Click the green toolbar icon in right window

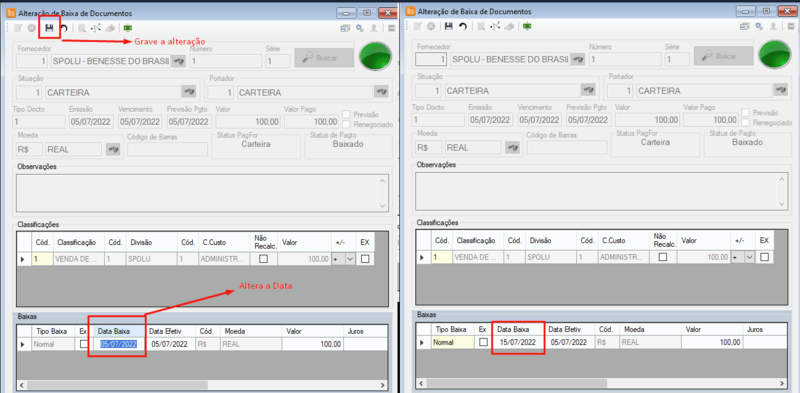pyautogui.click(x=526, y=27)
